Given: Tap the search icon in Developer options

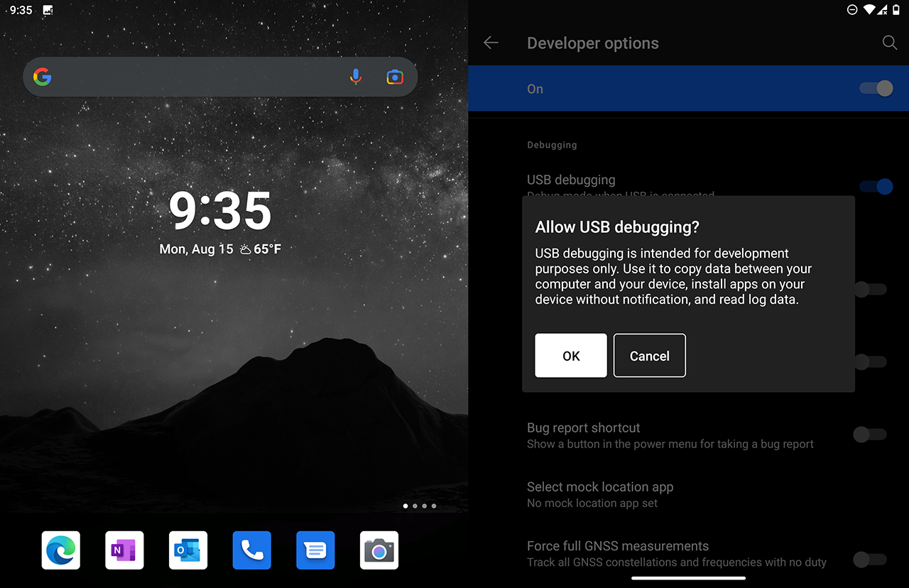Looking at the screenshot, I should pyautogui.click(x=889, y=43).
